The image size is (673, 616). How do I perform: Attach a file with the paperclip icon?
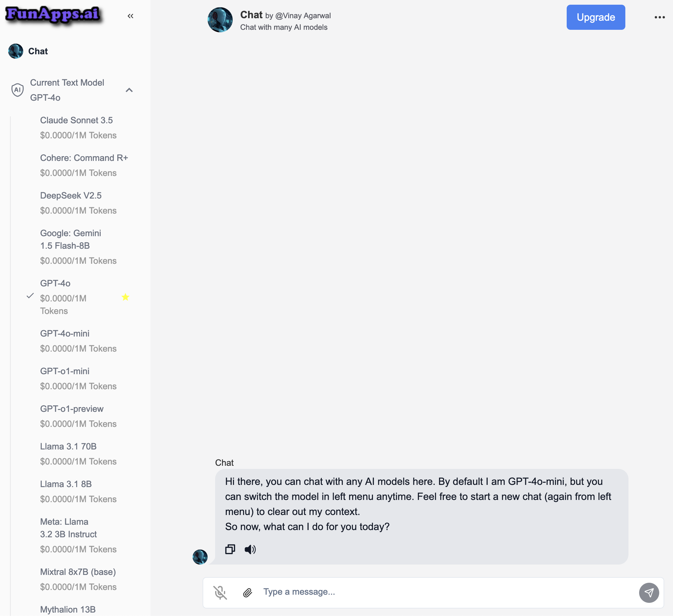(247, 592)
